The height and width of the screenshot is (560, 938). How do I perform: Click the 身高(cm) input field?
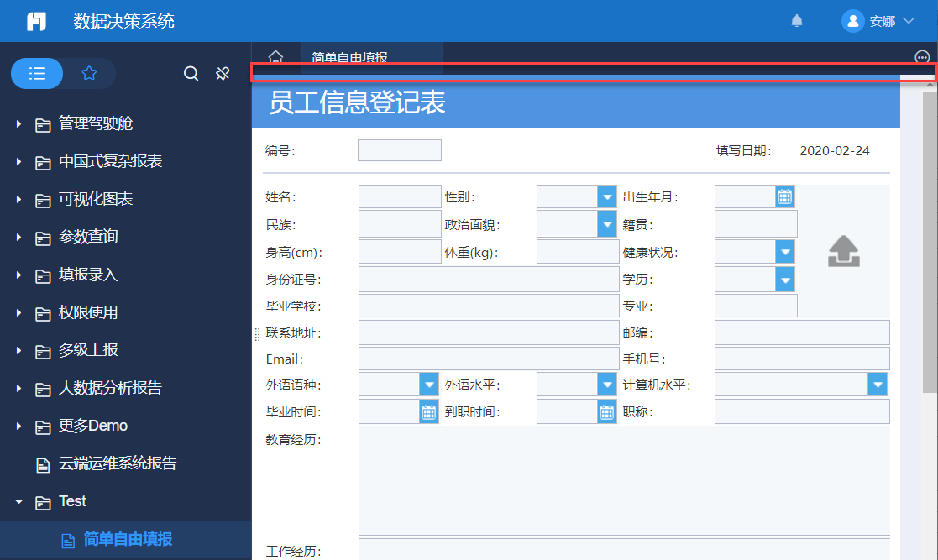click(x=400, y=252)
